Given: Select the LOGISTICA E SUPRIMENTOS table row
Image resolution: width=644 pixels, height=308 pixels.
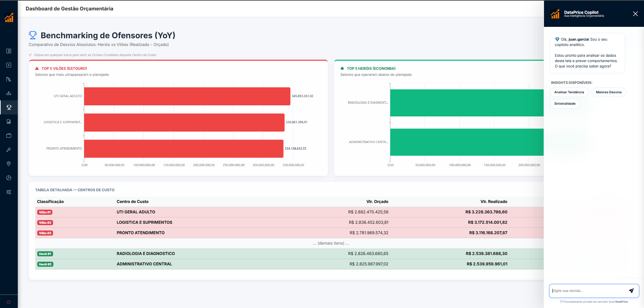Looking at the screenshot, I should point(144,222).
